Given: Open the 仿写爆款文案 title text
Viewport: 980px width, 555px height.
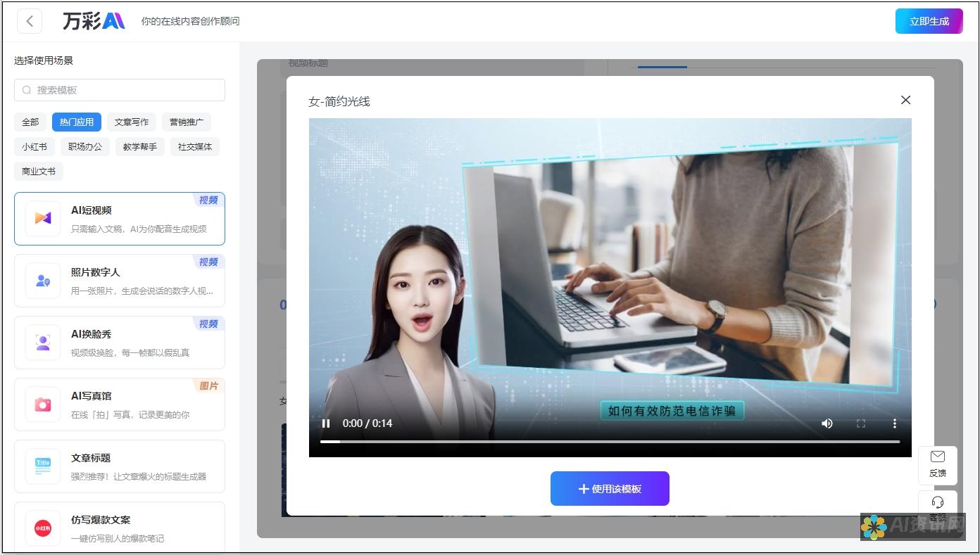Looking at the screenshot, I should pos(101,520).
